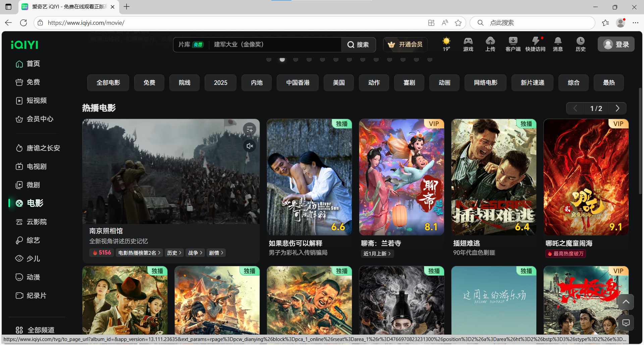This screenshot has height=345, width=644.
Task: Unmute the 南京照相馆 trailer audio
Action: tap(250, 146)
